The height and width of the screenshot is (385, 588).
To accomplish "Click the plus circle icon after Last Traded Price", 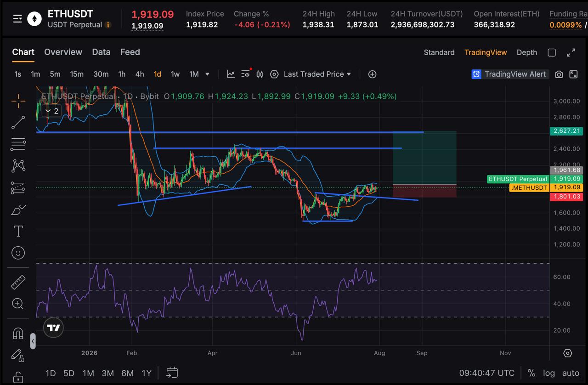I will pyautogui.click(x=373, y=74).
